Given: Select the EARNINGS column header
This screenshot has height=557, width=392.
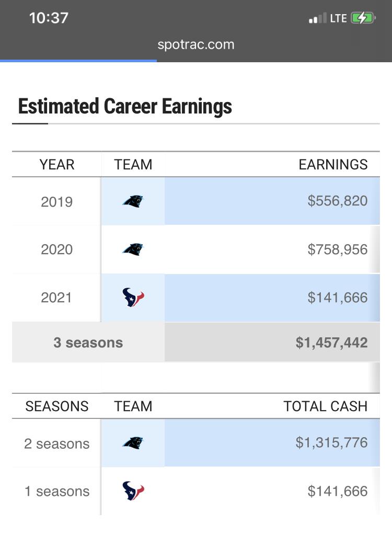Looking at the screenshot, I should pyautogui.click(x=333, y=164).
